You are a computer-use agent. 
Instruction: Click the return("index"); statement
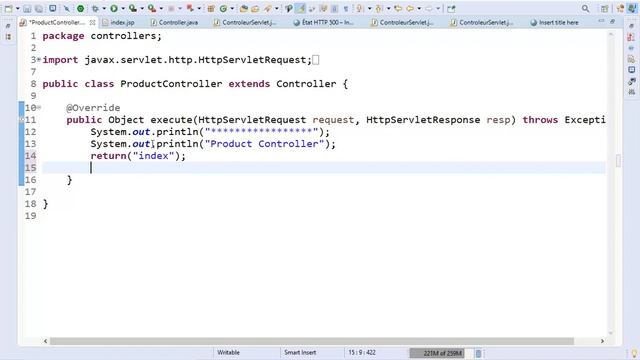click(138, 156)
